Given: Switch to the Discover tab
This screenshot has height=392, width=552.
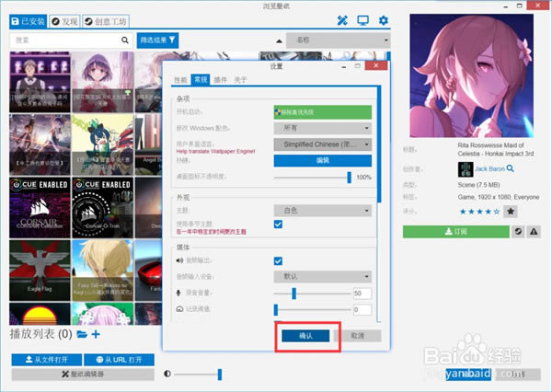Looking at the screenshot, I should (x=64, y=21).
